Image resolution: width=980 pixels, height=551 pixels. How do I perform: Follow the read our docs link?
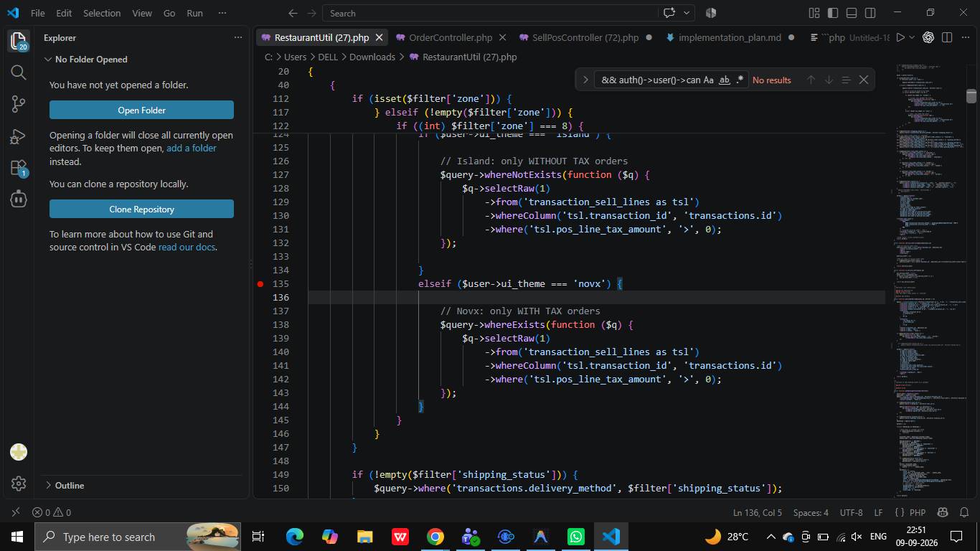[187, 247]
